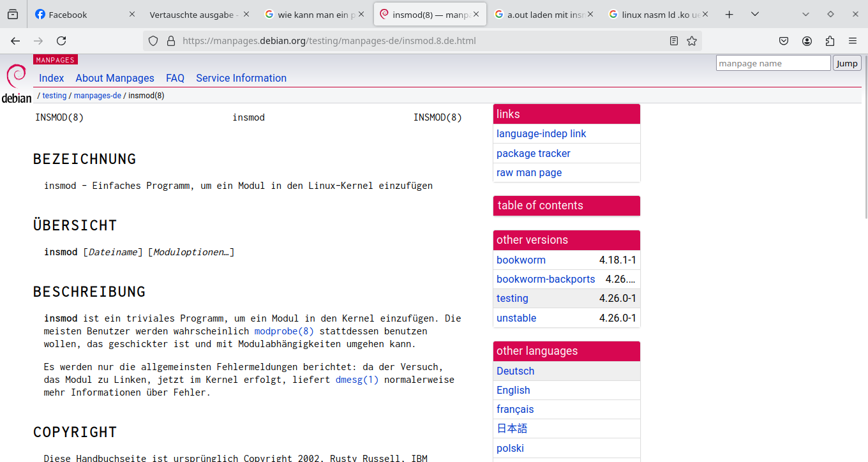Select English under other languages
The image size is (868, 462).
pyautogui.click(x=513, y=390)
